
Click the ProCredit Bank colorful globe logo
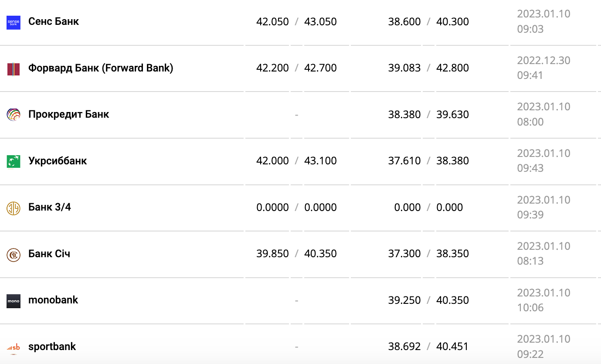tap(14, 115)
